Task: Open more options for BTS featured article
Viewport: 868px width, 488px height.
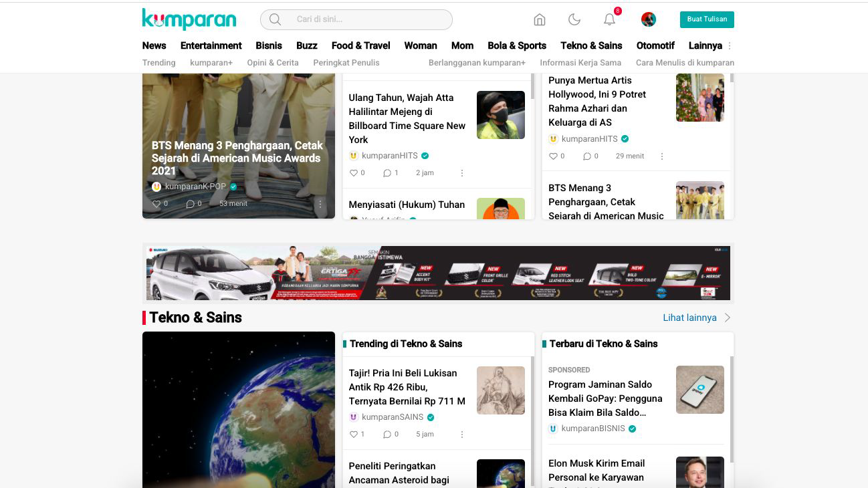Action: click(320, 204)
